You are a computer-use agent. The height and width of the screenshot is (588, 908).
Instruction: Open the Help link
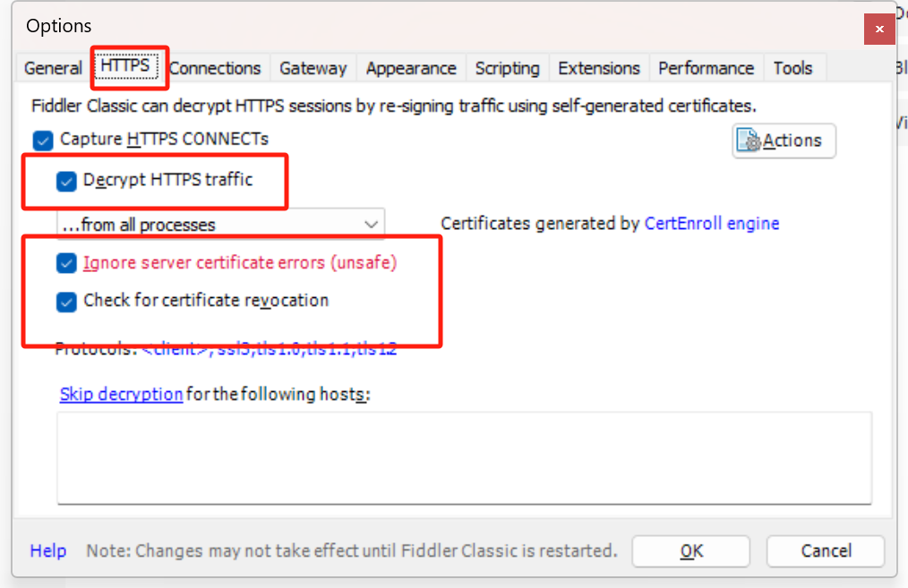tap(48, 550)
